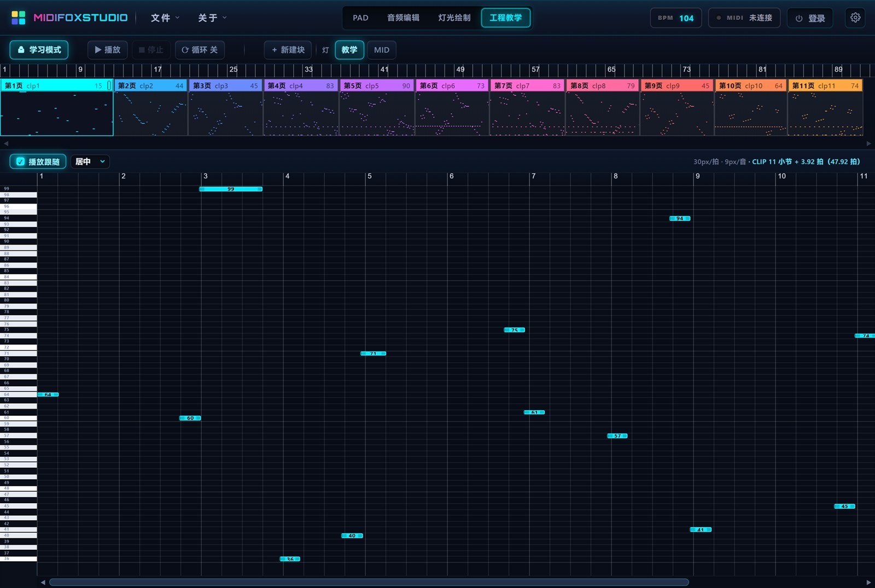Switch to the 灯光绘制 tab
Screen dimensions: 875x588
pos(454,18)
